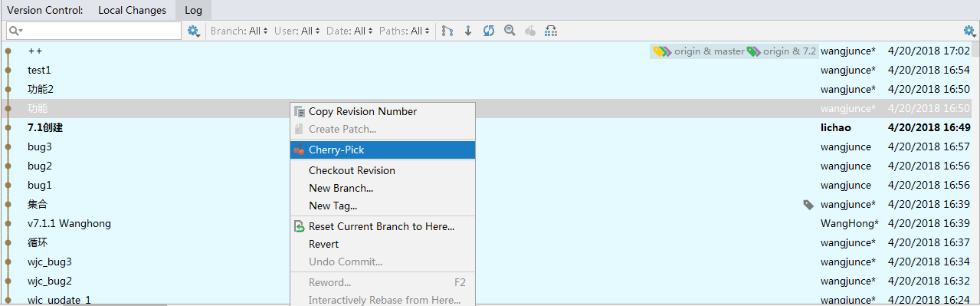This screenshot has width=980, height=306.
Task: Toggle IntelliSort branch ordering icon
Action: click(447, 31)
